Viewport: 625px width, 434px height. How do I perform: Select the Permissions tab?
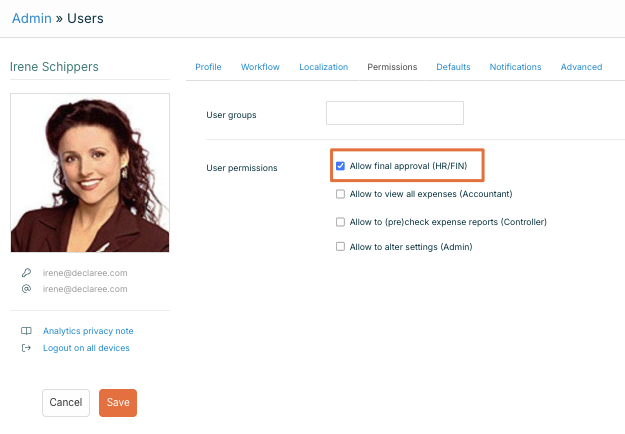[392, 67]
